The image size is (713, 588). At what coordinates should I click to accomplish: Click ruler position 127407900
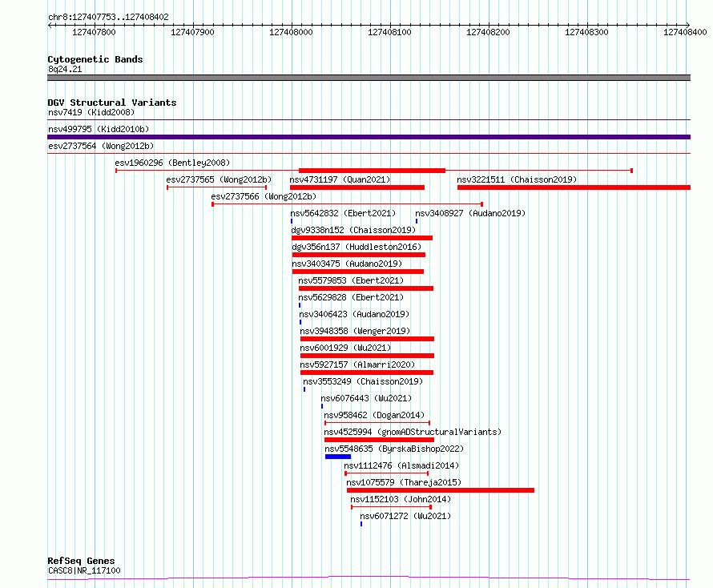pos(192,32)
